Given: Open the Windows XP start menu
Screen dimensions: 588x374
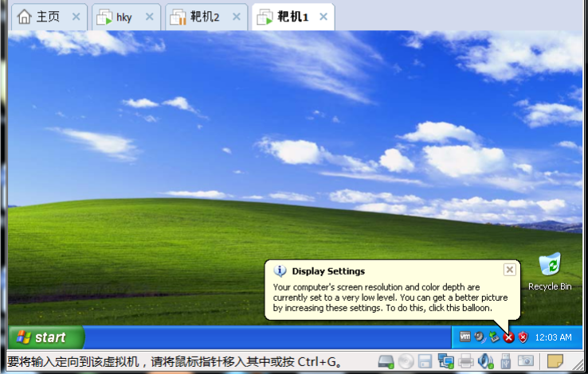Looking at the screenshot, I should tap(46, 337).
